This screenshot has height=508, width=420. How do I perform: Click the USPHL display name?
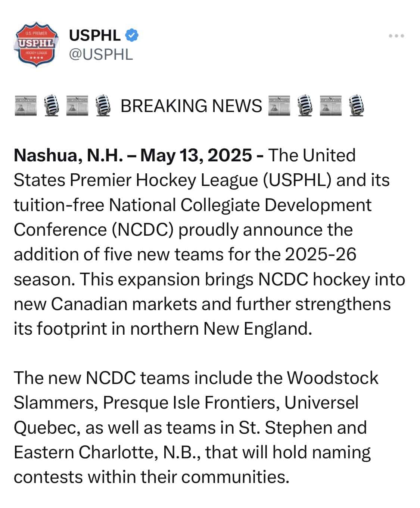click(x=95, y=35)
